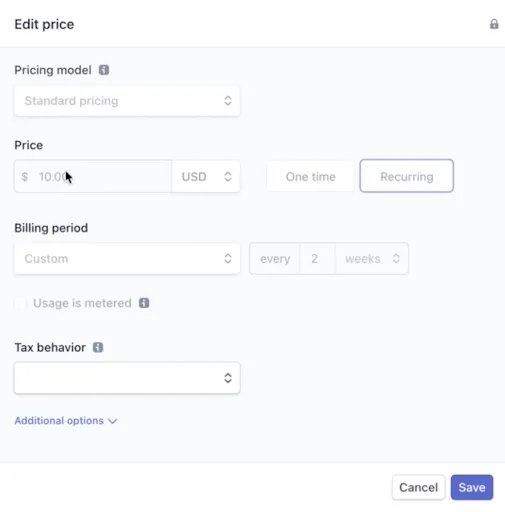The width and height of the screenshot is (505, 512).
Task: Open the empty Tax behavior dropdown
Action: [127, 378]
